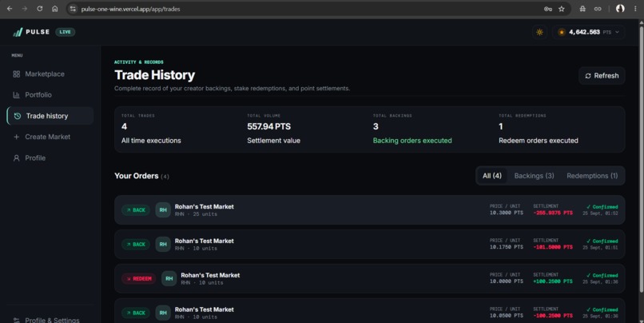Open Portfolio from the sidebar
The height and width of the screenshot is (323, 644).
50,95
